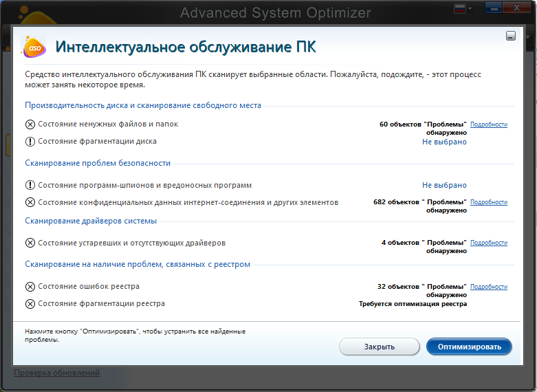The width and height of the screenshot is (537, 392).
Task: Click section header 'Сканирование драйверов системы'
Action: 91,221
